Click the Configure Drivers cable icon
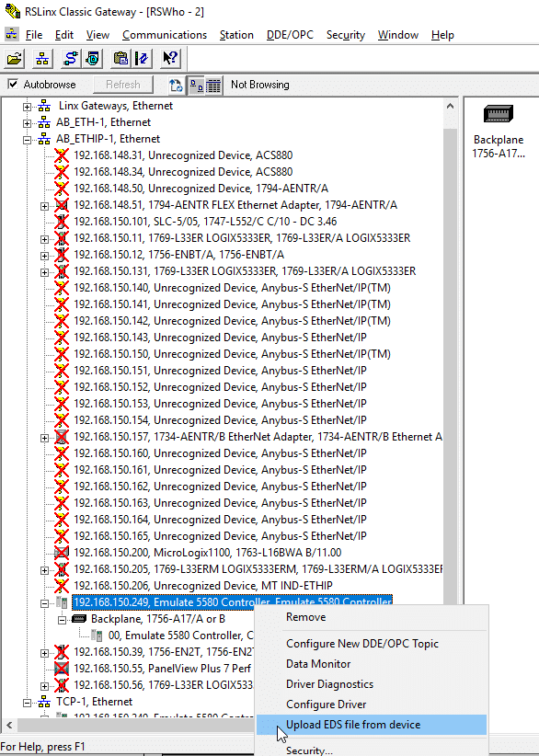Screen dimensions: 539x756 pyautogui.click(x=71, y=59)
